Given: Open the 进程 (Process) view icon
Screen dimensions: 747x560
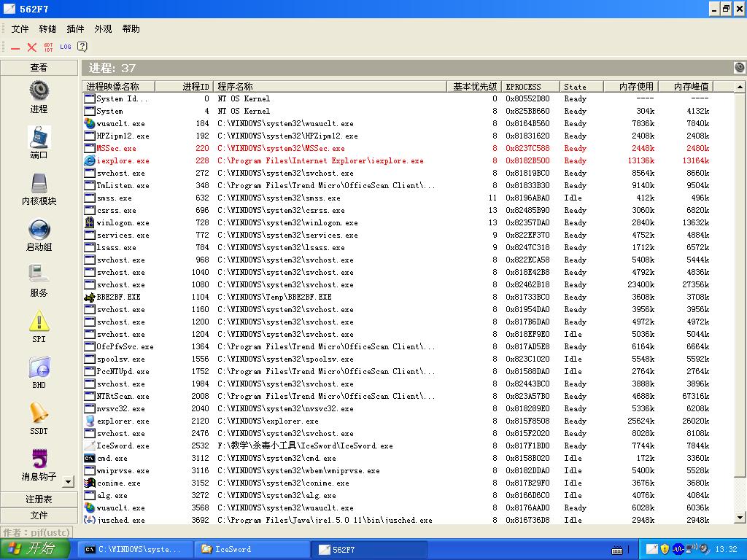Looking at the screenshot, I should [39, 91].
